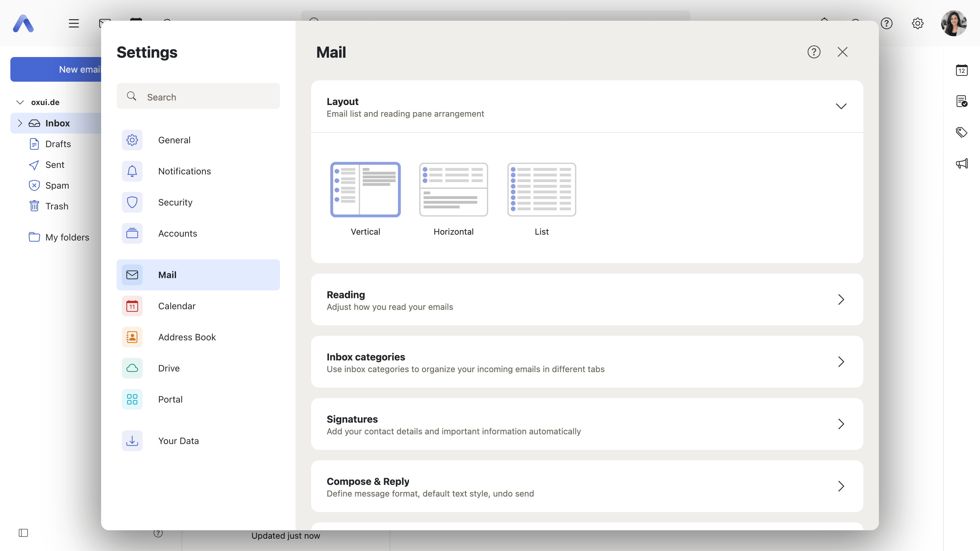Open Accounts settings
Screen dimensions: 980x551
tap(198, 233)
